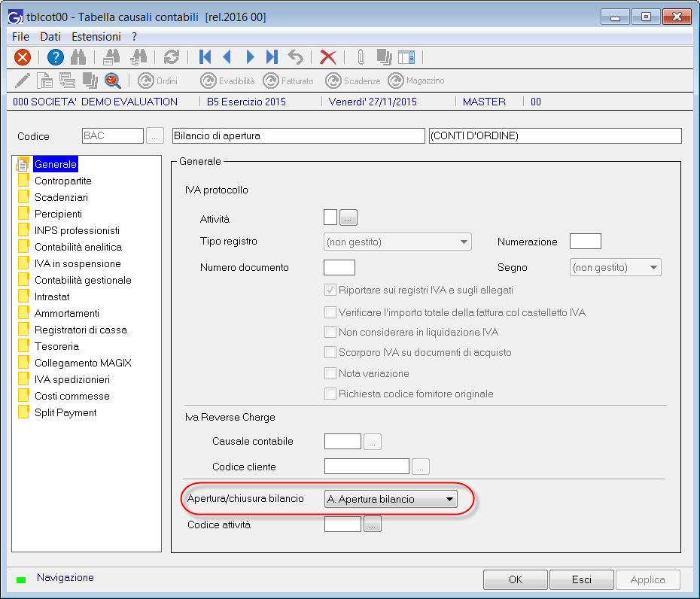Click the Applica button
This screenshot has height=599, width=700.
click(648, 579)
